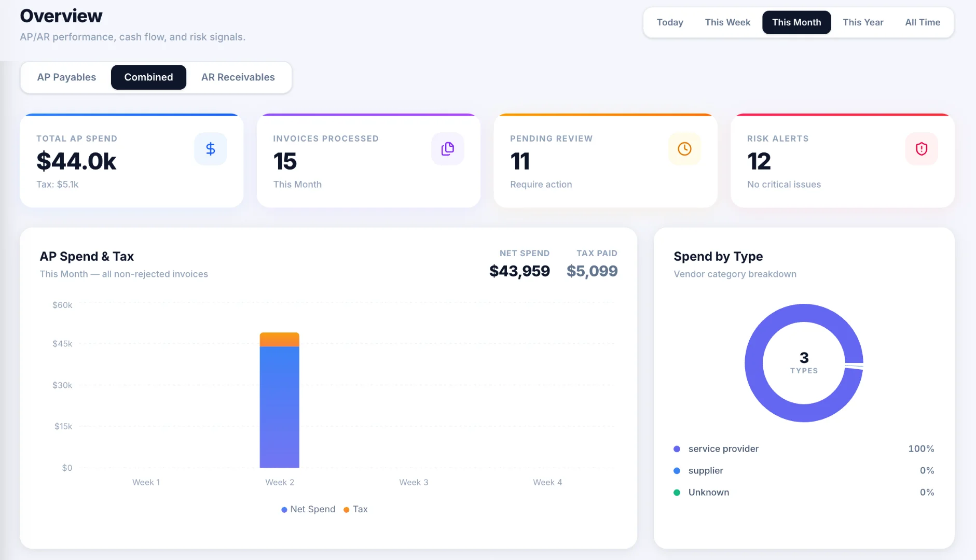Show All Time data
The height and width of the screenshot is (560, 976).
923,22
